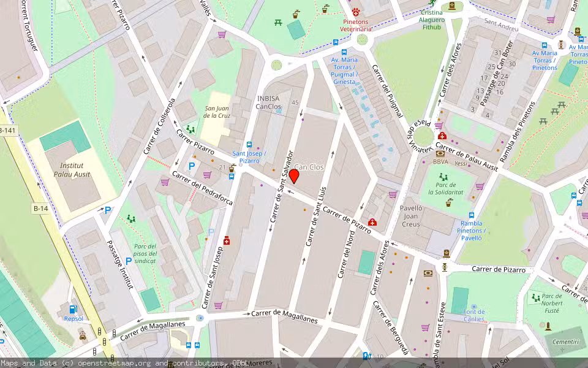This screenshot has height=368, width=588.
Task: Click the shopping cart icon at Carrer de Sant Josep bottom
Action: 218,305
